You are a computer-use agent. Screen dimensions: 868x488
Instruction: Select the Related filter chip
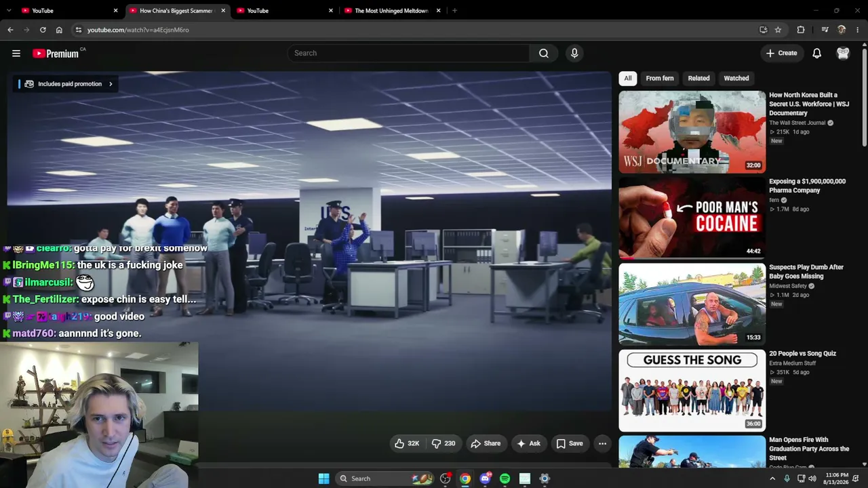pos(698,79)
